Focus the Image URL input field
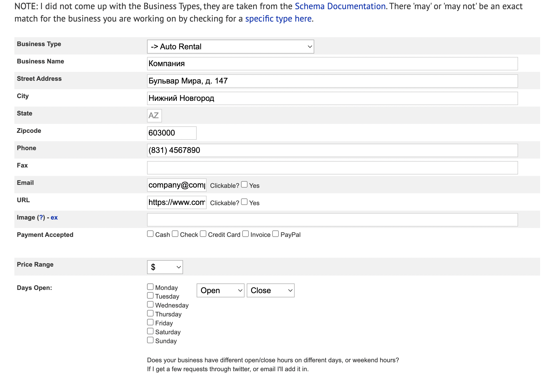The width and height of the screenshot is (554, 392). click(332, 220)
